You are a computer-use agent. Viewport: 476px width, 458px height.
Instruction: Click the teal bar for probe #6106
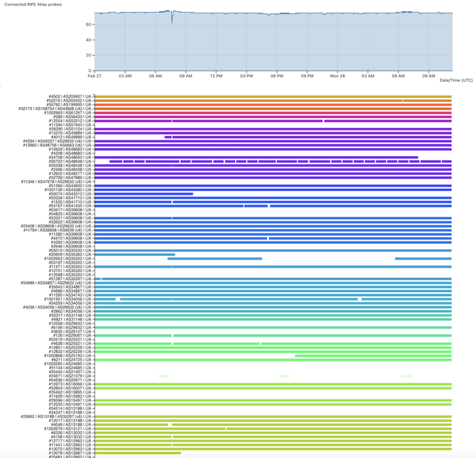pyautogui.click(x=273, y=327)
